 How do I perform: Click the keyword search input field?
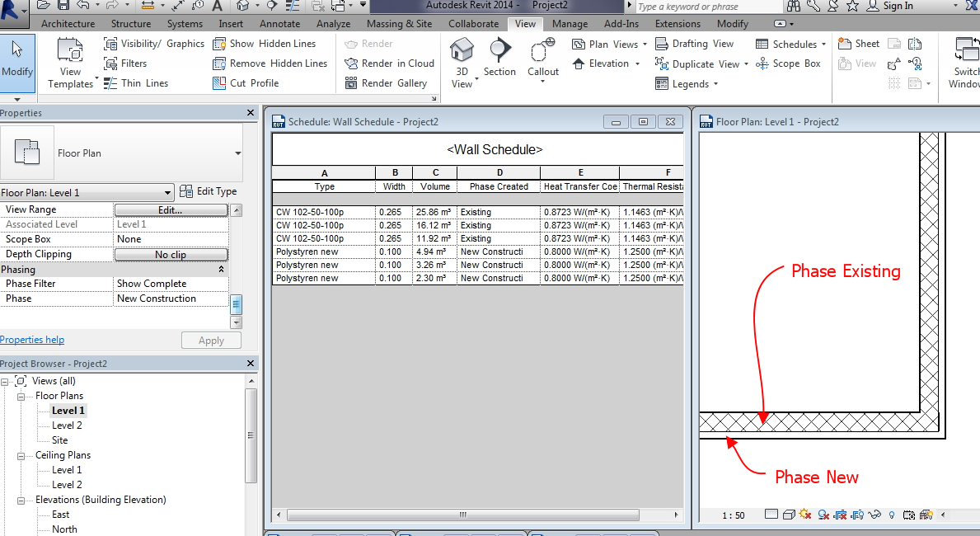(709, 7)
